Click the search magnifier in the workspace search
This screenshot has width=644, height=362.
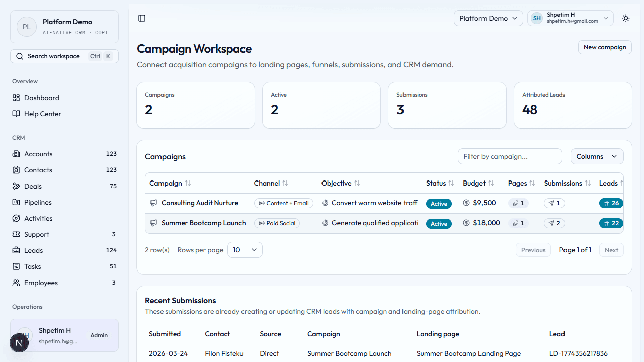coord(19,56)
